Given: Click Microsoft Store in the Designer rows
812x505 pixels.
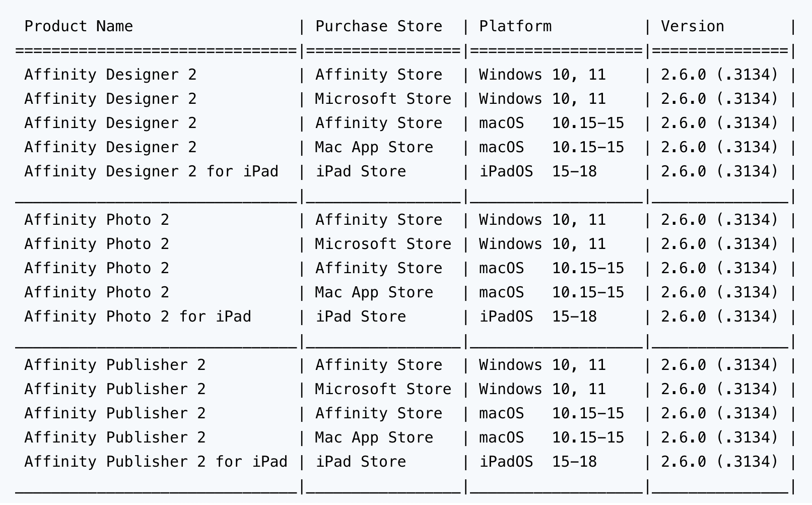Looking at the screenshot, I should [x=383, y=99].
